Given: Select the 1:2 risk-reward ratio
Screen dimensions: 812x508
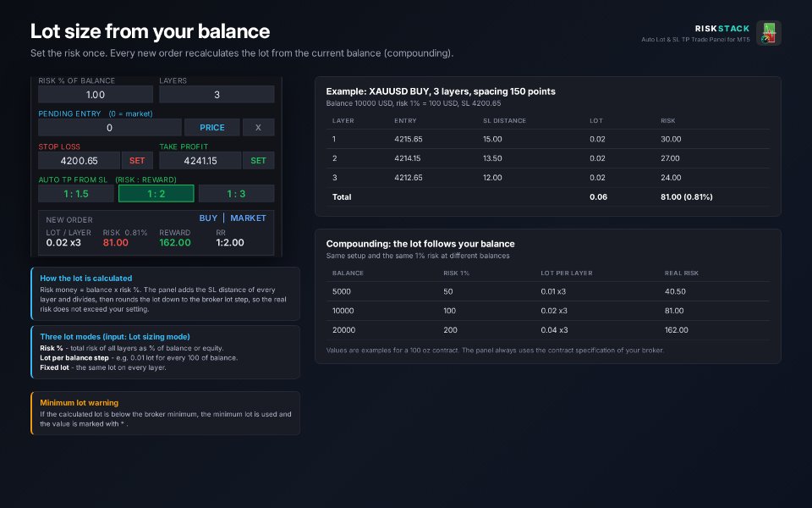Looking at the screenshot, I should [156, 194].
